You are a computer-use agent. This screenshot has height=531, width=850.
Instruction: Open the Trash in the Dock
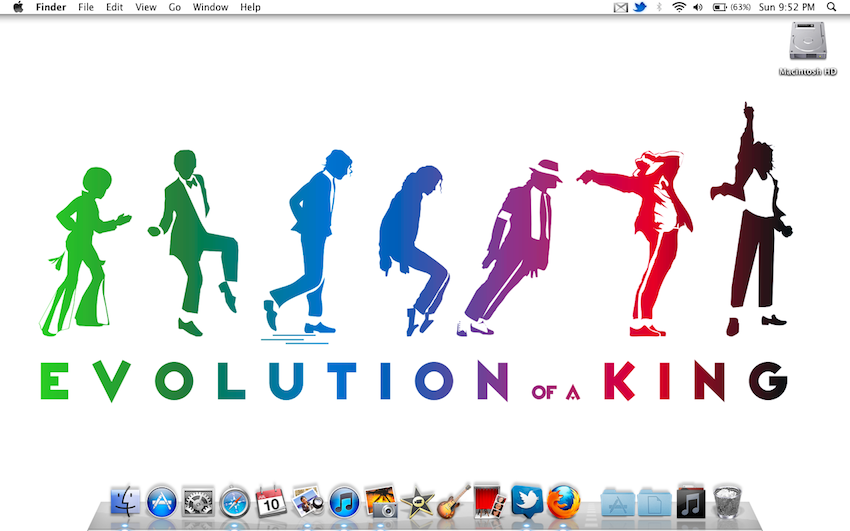[727, 502]
